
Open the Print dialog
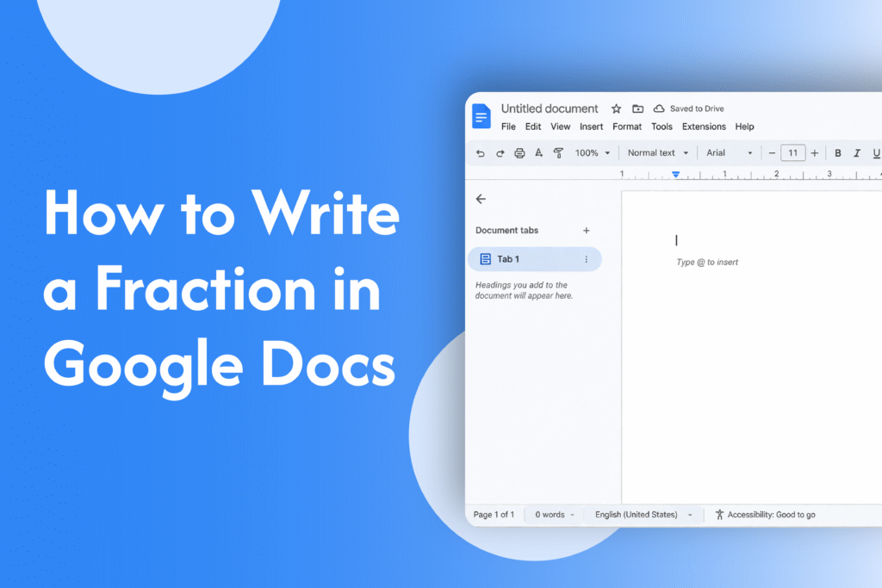tap(519, 152)
